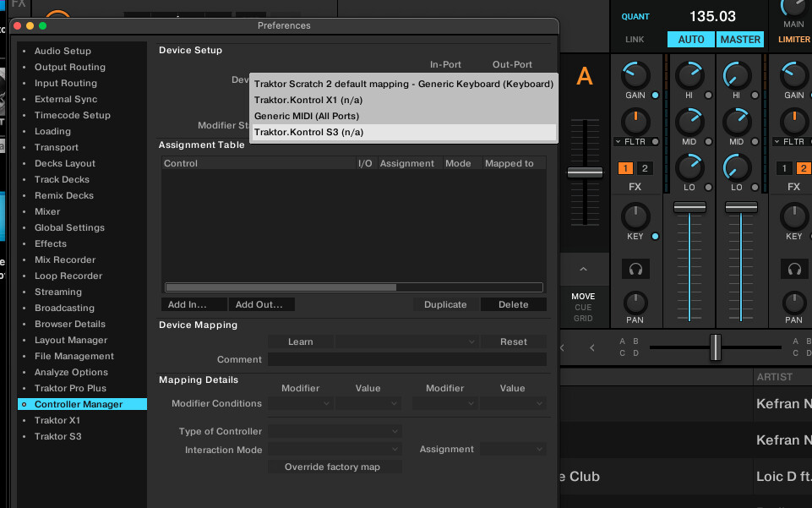
Task: Adjust the first channel LO EQ knob
Action: pyautogui.click(x=689, y=167)
